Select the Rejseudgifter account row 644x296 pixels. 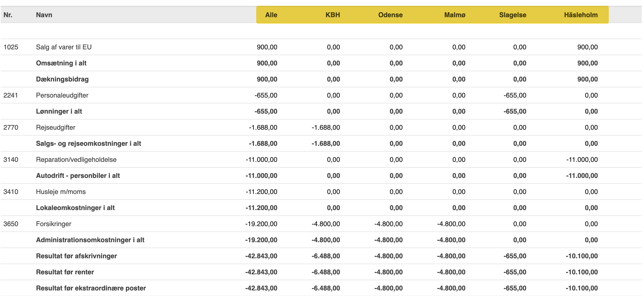55,127
